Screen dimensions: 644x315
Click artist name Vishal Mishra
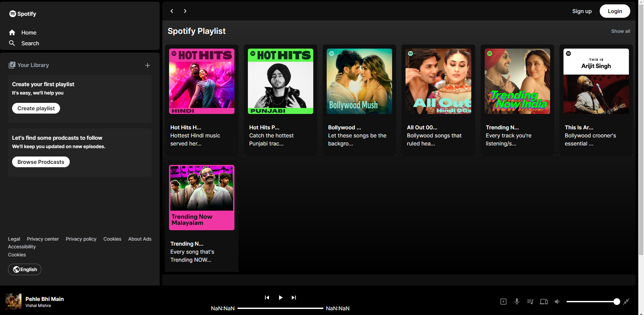click(x=38, y=306)
